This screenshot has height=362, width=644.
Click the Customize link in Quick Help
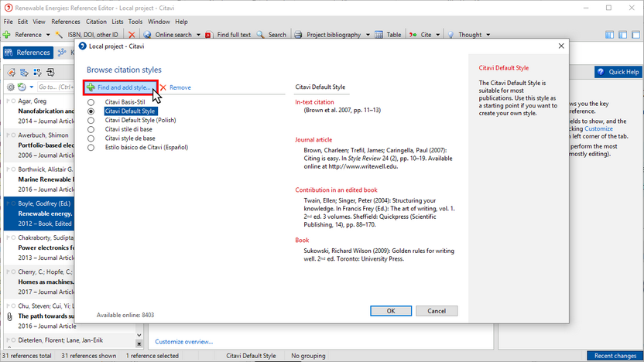click(x=598, y=128)
